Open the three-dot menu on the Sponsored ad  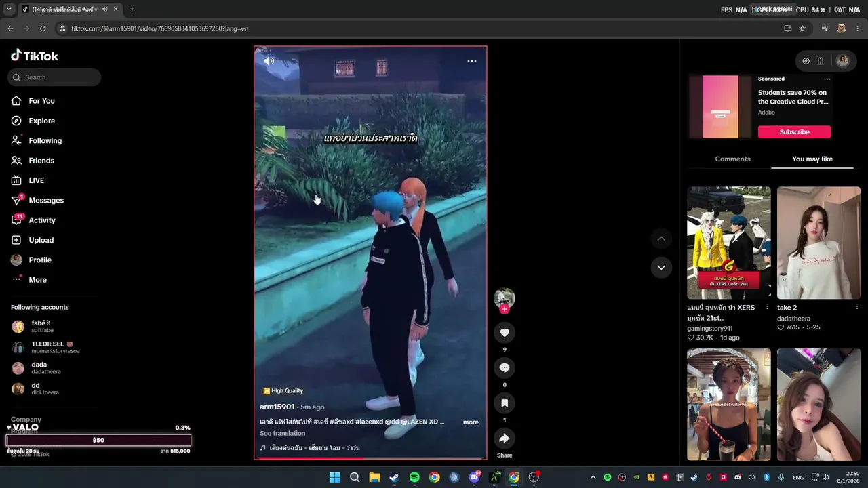pyautogui.click(x=827, y=79)
